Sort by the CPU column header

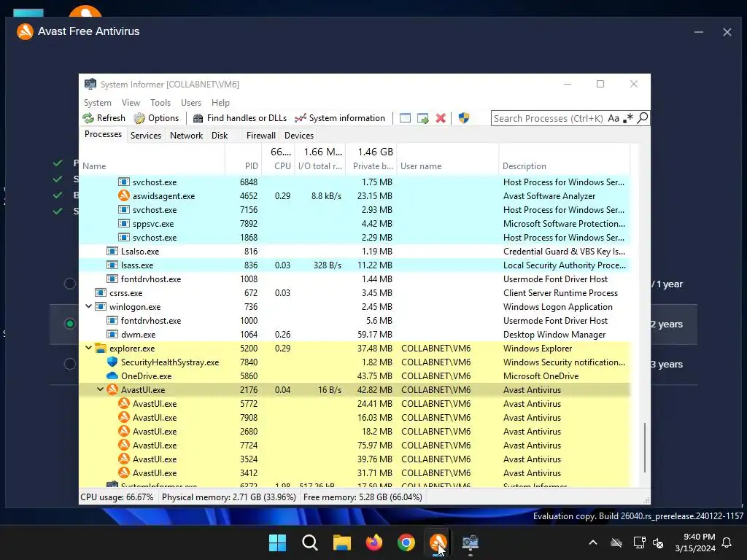coord(278,166)
